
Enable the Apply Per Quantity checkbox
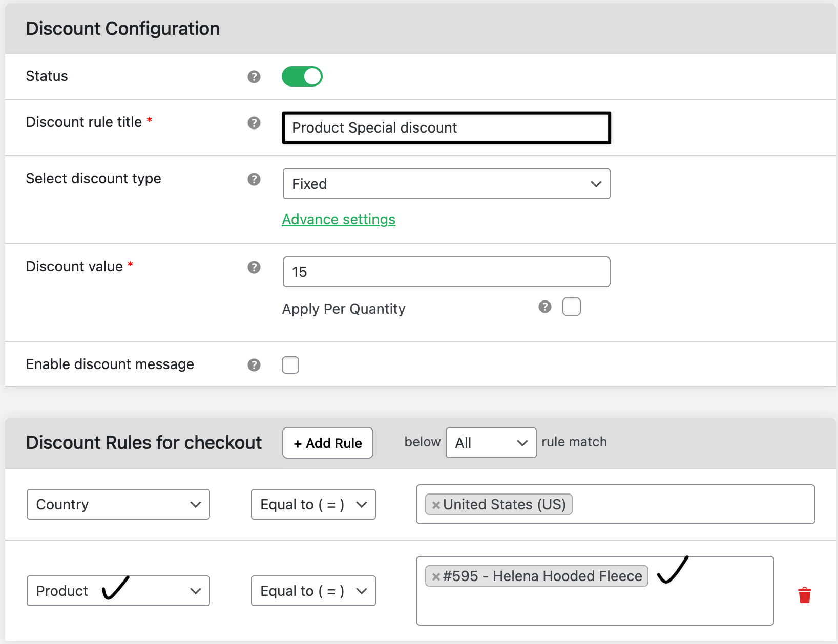point(572,307)
